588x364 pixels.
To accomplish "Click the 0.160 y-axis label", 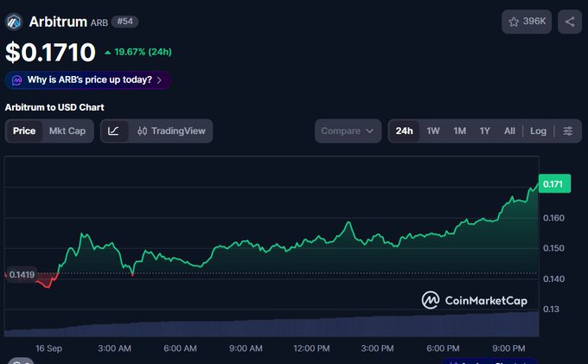I will [553, 218].
